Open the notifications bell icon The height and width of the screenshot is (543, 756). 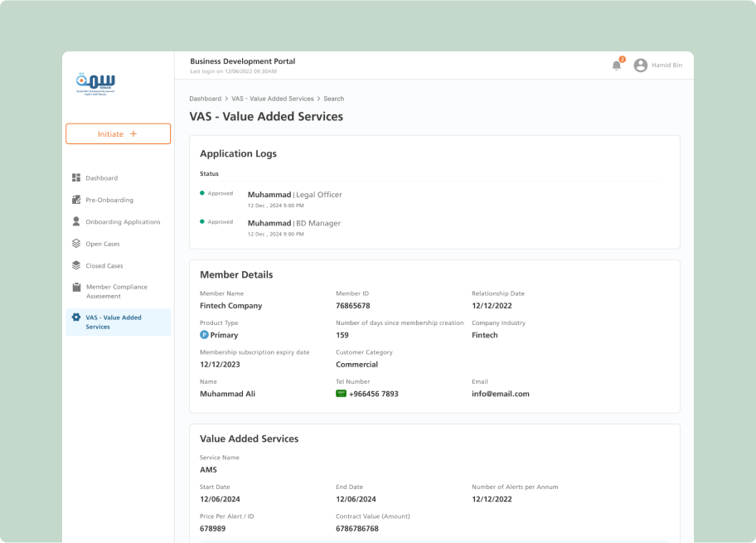(616, 65)
